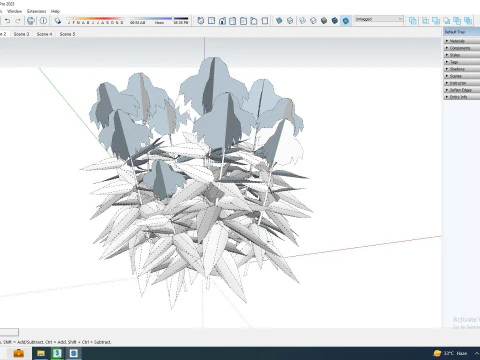The height and width of the screenshot is (360, 480).
Task: Enable X-Ray face style icon
Action: click(x=279, y=21)
